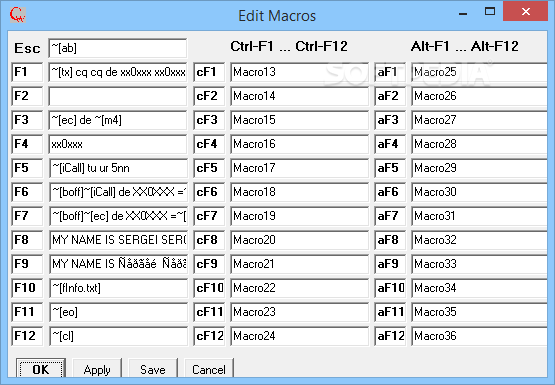Edit the F12 field containing ~[cl]

point(118,336)
